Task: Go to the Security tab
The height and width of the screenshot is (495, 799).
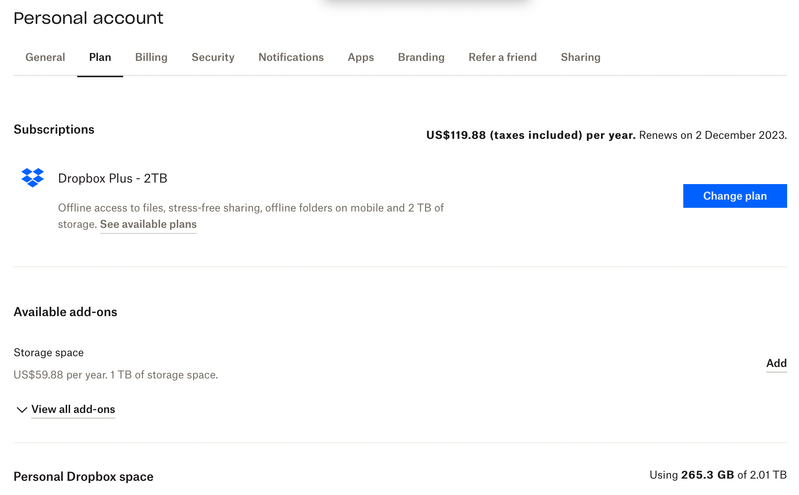Action: point(213,58)
